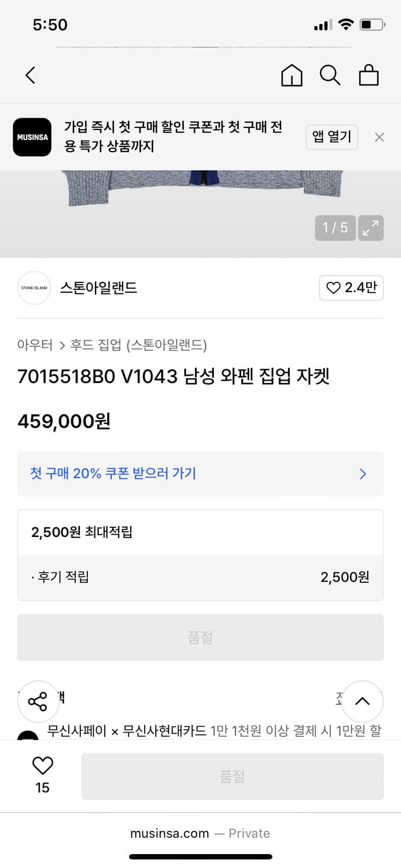This screenshot has width=401, height=868.
Task: Open the share options icon
Action: (x=38, y=701)
